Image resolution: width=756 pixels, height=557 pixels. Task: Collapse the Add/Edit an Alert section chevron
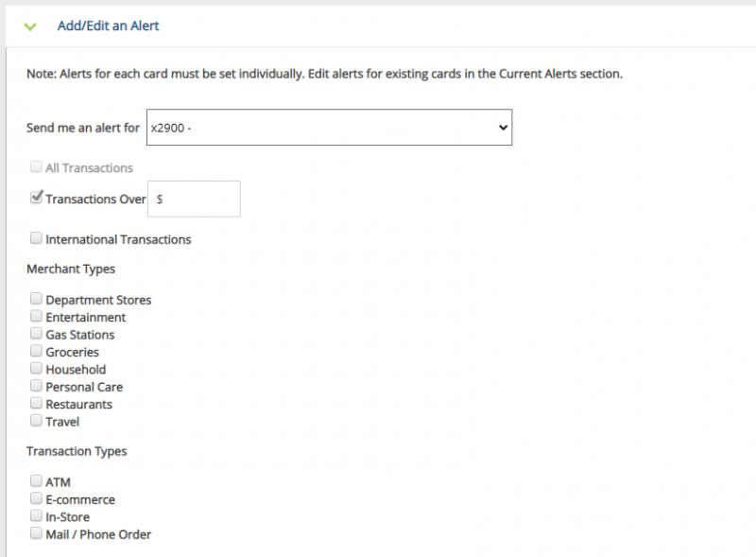pos(30,26)
